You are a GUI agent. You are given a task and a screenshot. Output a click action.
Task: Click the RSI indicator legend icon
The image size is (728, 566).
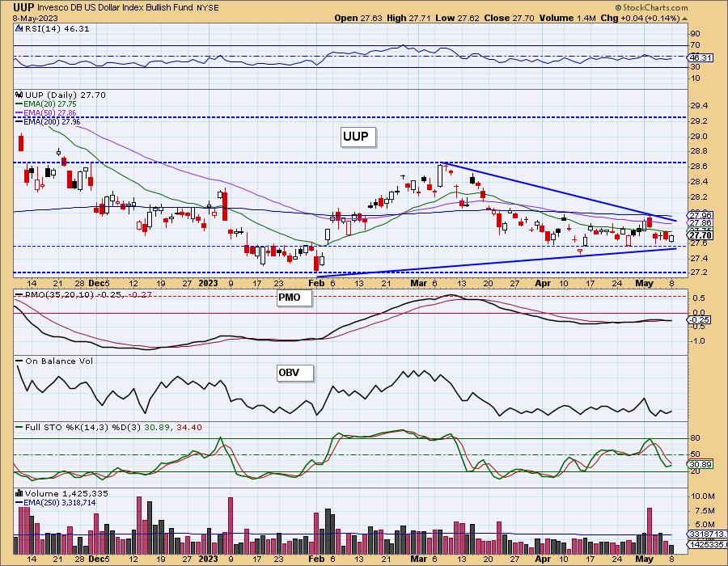pos(19,28)
